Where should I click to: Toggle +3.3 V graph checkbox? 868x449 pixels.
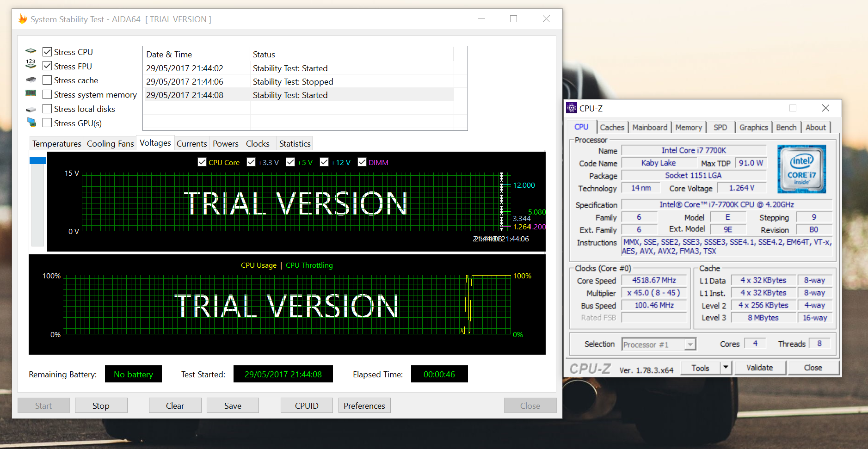(x=251, y=162)
